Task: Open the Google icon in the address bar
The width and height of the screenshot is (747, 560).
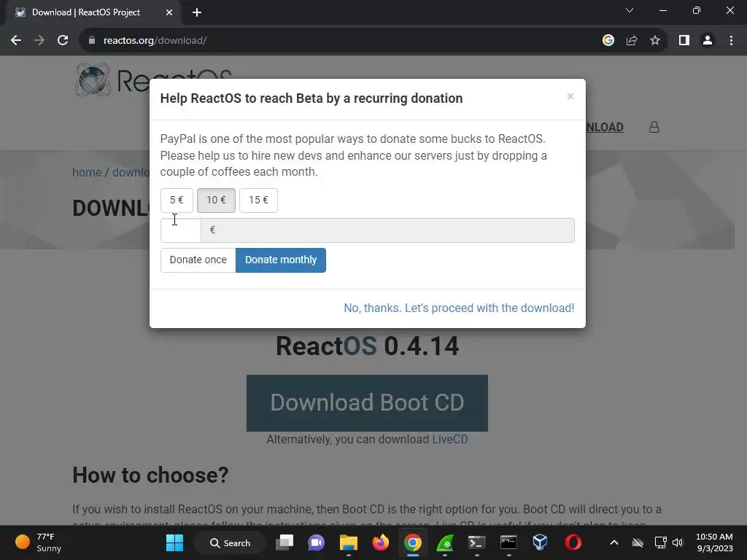Action: coord(608,41)
